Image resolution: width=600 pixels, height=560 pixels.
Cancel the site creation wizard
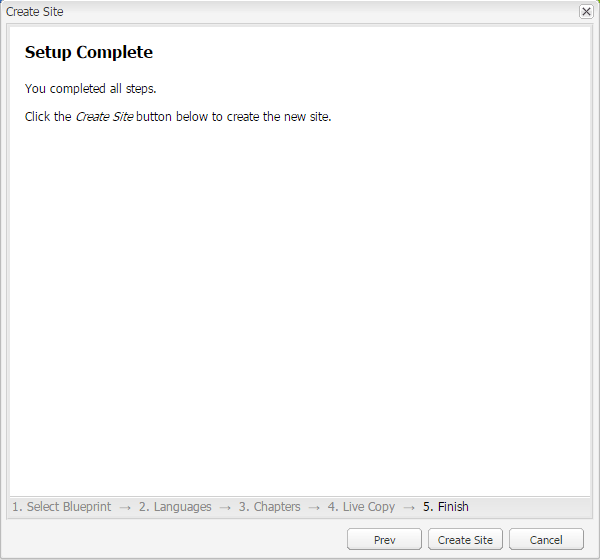(x=546, y=540)
